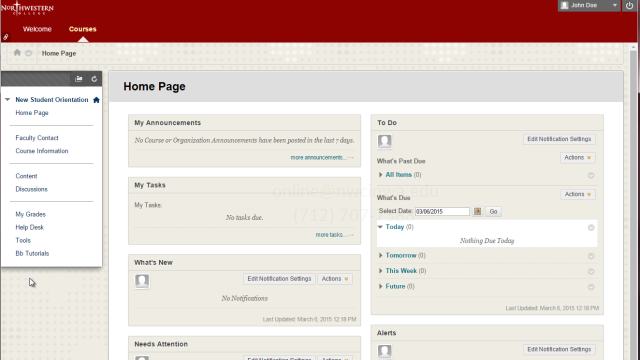
Task: Open Actions menu for What's Past Due
Action: pos(578,158)
